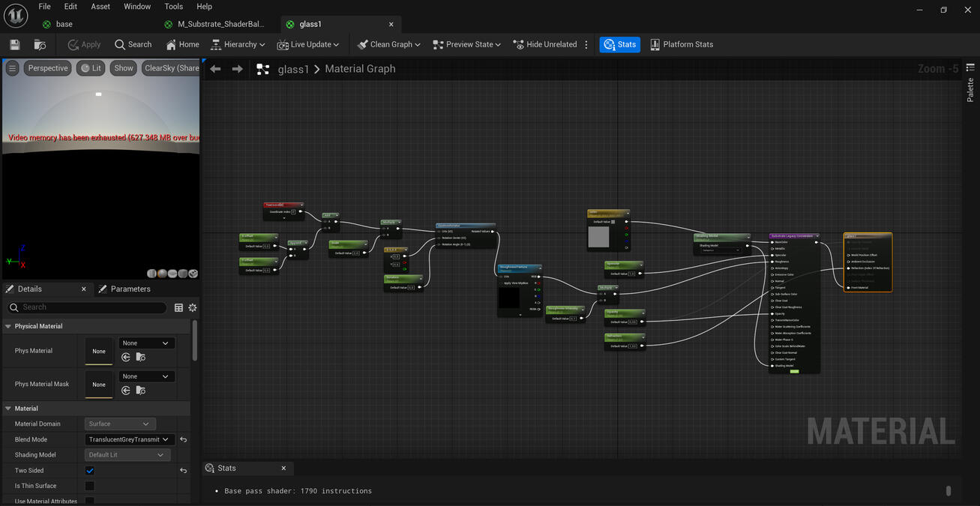Uncheck the Two Sided checkbox
The image size is (980, 506).
coord(91,470)
